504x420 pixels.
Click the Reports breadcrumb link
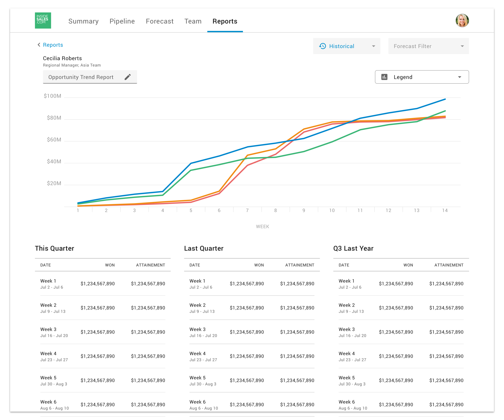tap(53, 45)
